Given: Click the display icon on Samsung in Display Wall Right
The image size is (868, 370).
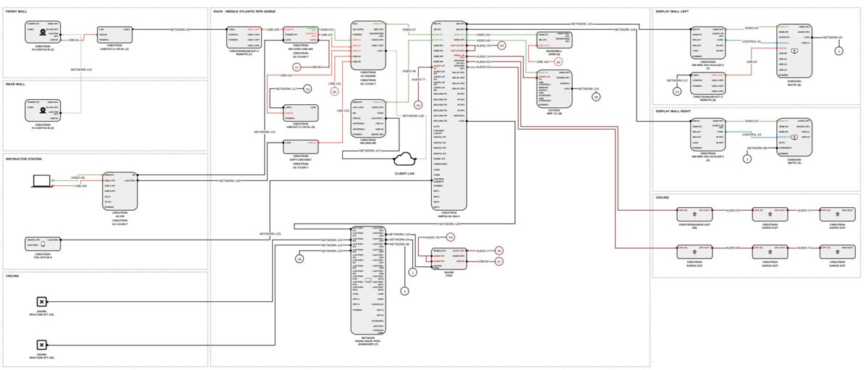Looking at the screenshot, I should (x=795, y=136).
